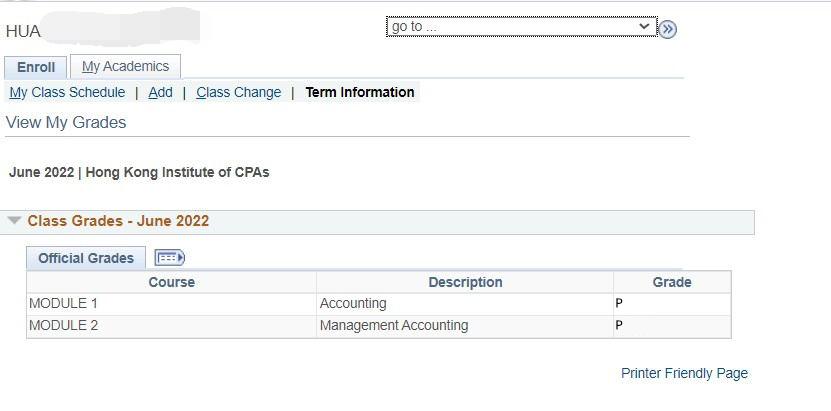
Task: Click the Management Accounting description cell
Action: coord(393,325)
